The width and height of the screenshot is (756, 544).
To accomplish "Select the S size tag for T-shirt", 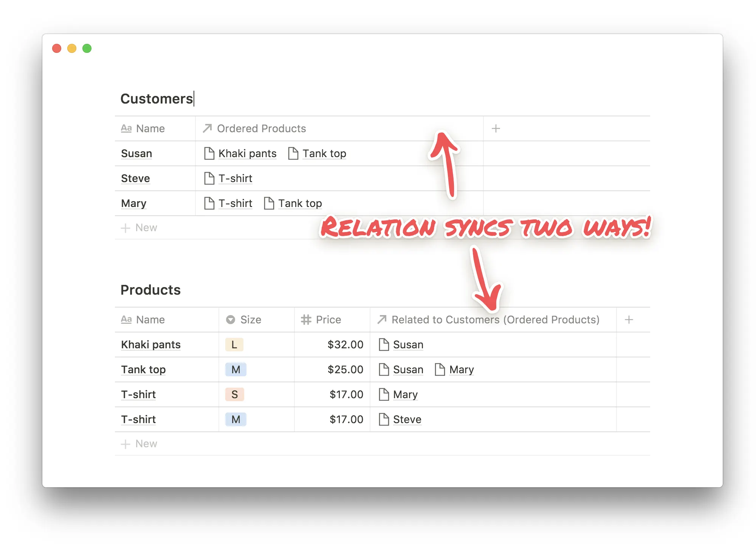I will 234,395.
